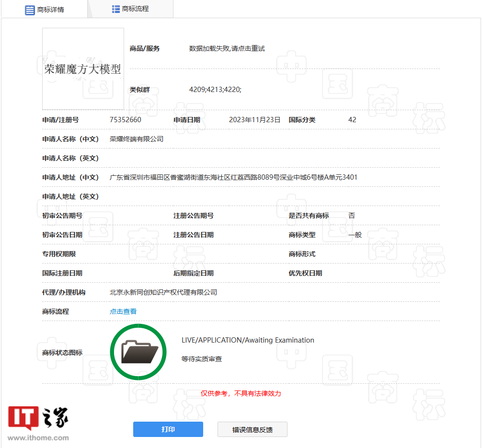Screen dimensions: 483x448
Task: Open the 点击查看 trademark flow link
Action: coord(123,311)
